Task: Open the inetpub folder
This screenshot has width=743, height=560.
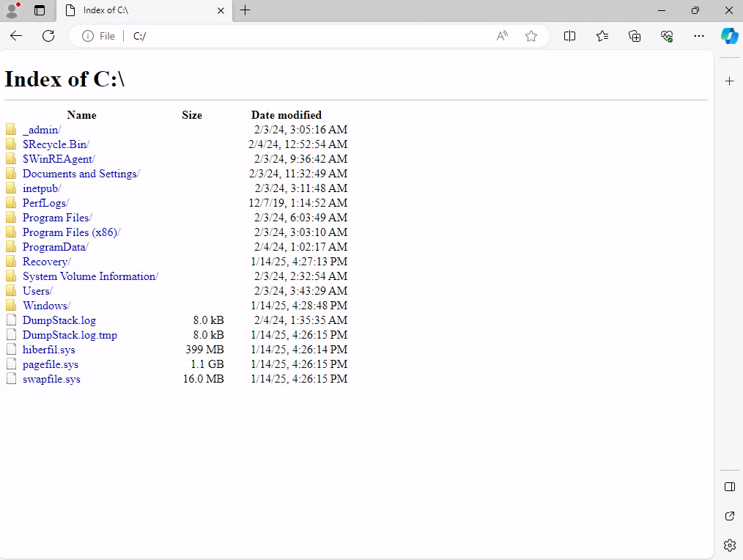Action: click(42, 188)
